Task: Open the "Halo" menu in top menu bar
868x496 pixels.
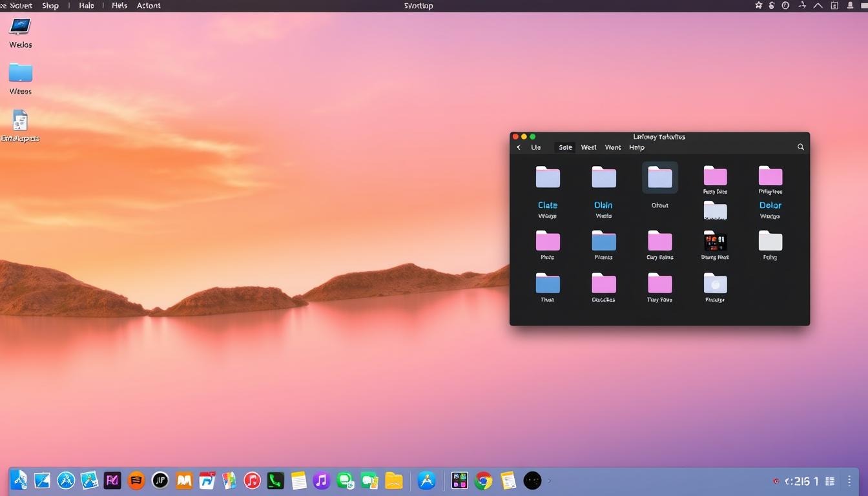Action: (x=87, y=5)
